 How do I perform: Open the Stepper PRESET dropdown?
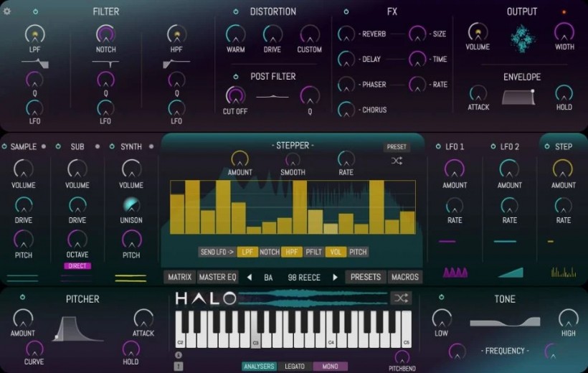point(397,147)
